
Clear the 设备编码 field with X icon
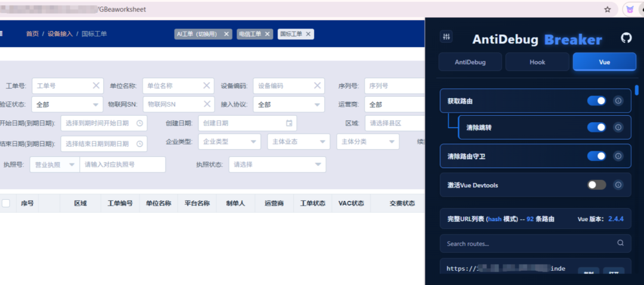[317, 85]
